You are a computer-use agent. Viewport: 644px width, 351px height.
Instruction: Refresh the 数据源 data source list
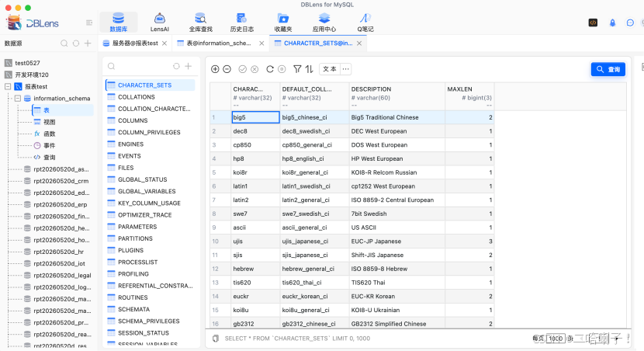coord(76,43)
